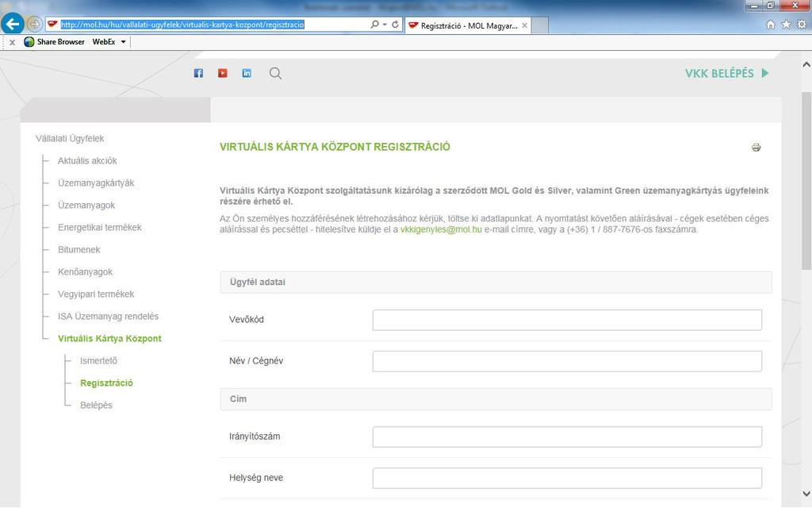Open Belépés submenu item
812x508 pixels.
(96, 406)
